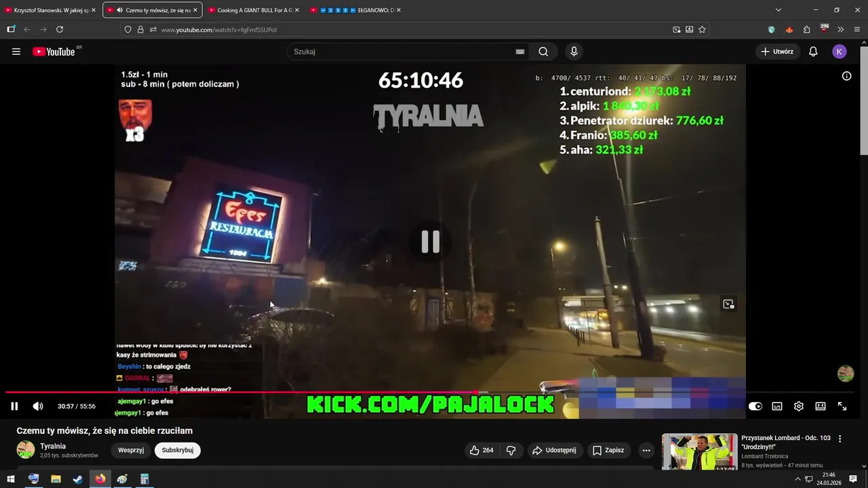This screenshot has height=488, width=868.
Task: Go forward in browser history
Action: click(x=43, y=29)
